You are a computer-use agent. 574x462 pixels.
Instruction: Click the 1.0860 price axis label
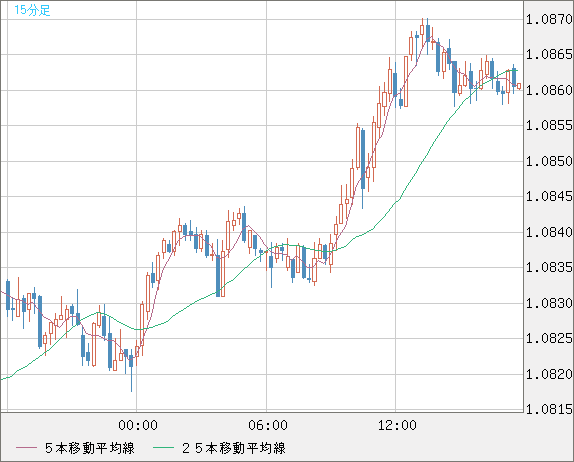pyautogui.click(x=549, y=90)
